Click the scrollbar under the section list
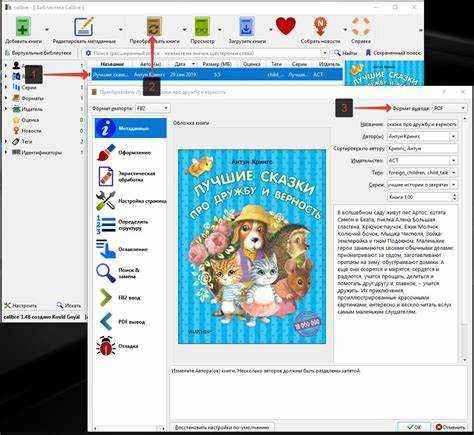 tap(130, 428)
